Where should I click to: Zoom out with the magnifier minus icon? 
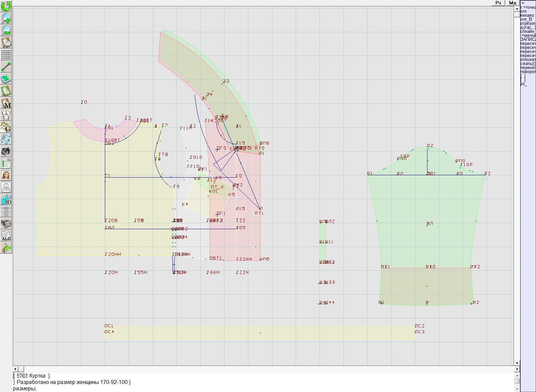coord(6,30)
